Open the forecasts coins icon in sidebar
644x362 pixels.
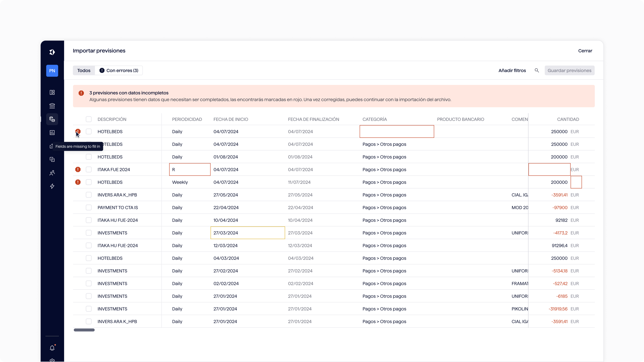click(x=52, y=119)
